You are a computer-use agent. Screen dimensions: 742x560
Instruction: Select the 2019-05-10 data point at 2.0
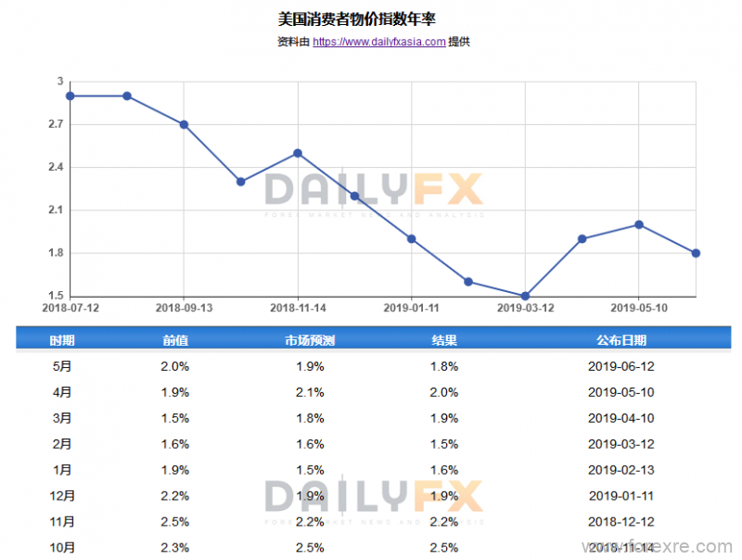coord(639,224)
